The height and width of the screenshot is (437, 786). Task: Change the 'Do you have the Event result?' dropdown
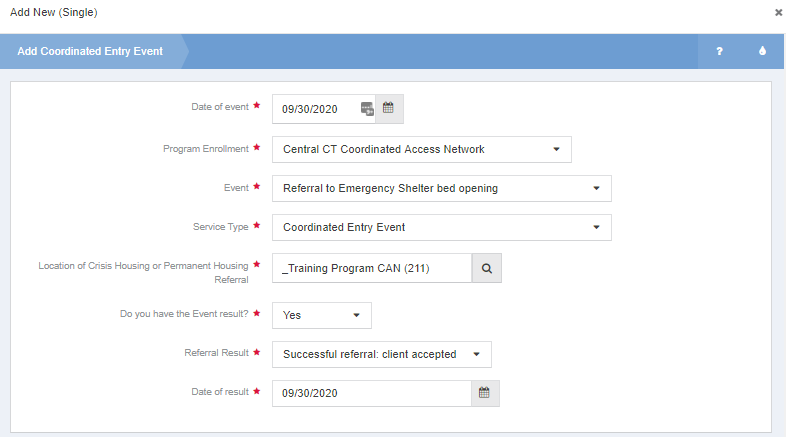click(x=321, y=315)
